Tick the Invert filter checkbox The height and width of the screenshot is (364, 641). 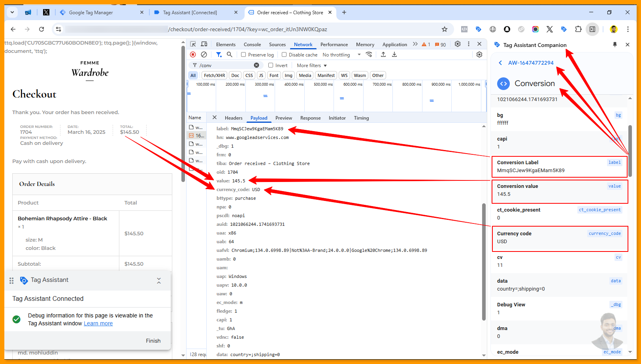click(x=271, y=66)
